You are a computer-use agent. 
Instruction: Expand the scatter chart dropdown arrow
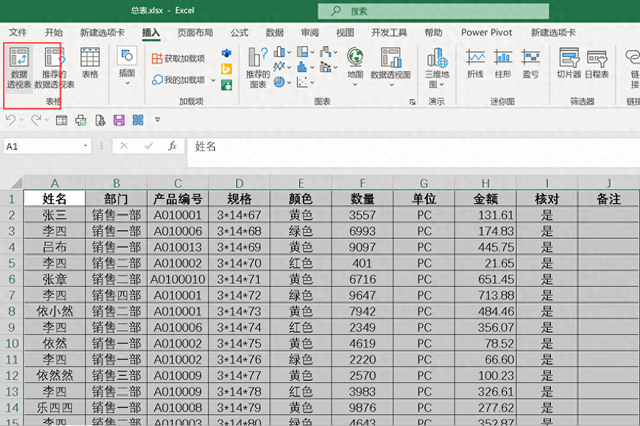312,82
